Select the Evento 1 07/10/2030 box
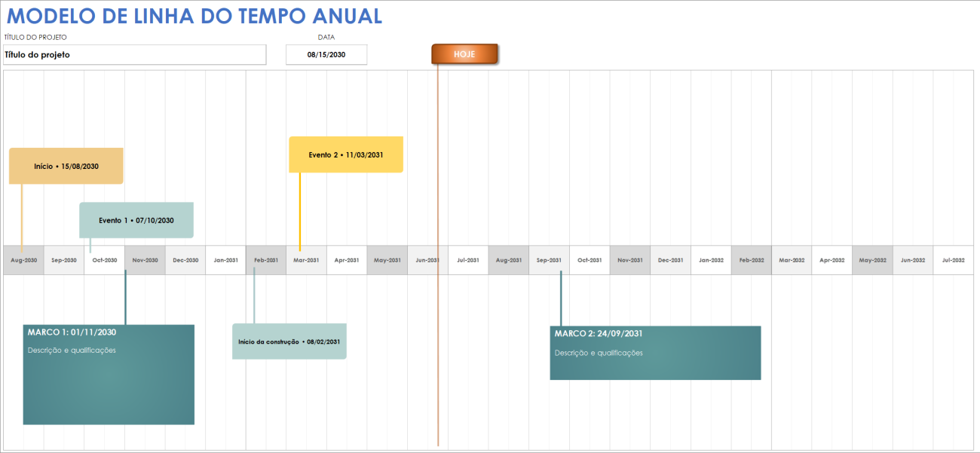This screenshot has height=453, width=980. [136, 220]
